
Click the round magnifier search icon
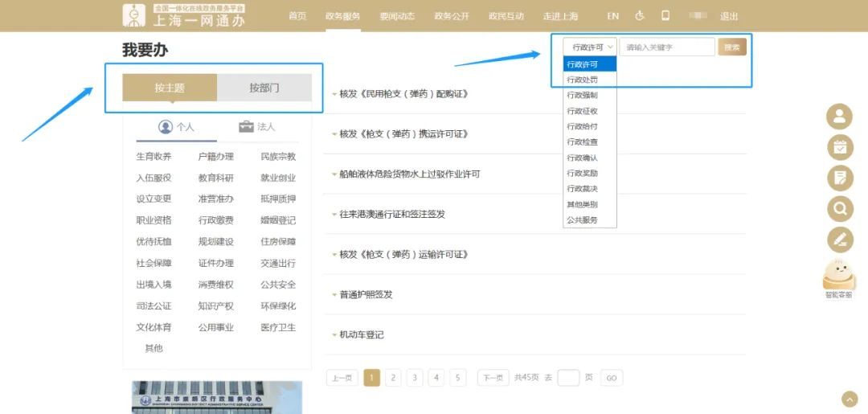click(x=840, y=209)
